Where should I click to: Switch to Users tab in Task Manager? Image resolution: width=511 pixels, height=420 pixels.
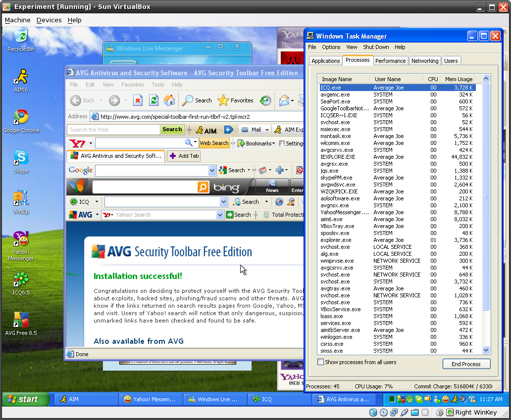coord(451,61)
